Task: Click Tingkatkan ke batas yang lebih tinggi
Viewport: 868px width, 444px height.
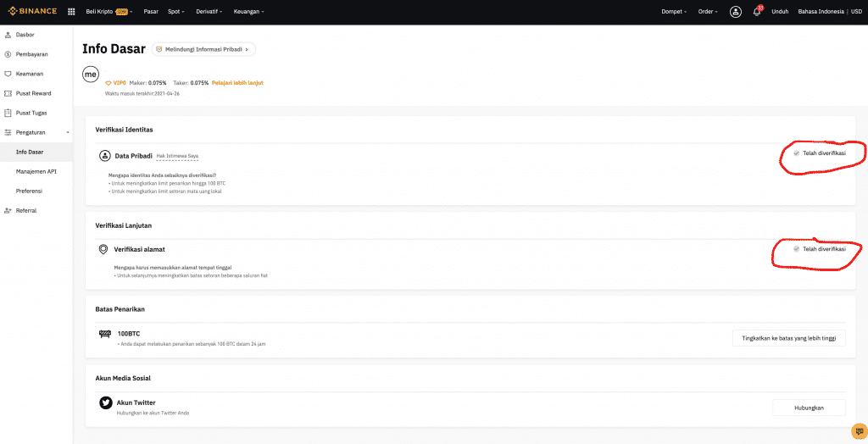Action: click(x=788, y=338)
